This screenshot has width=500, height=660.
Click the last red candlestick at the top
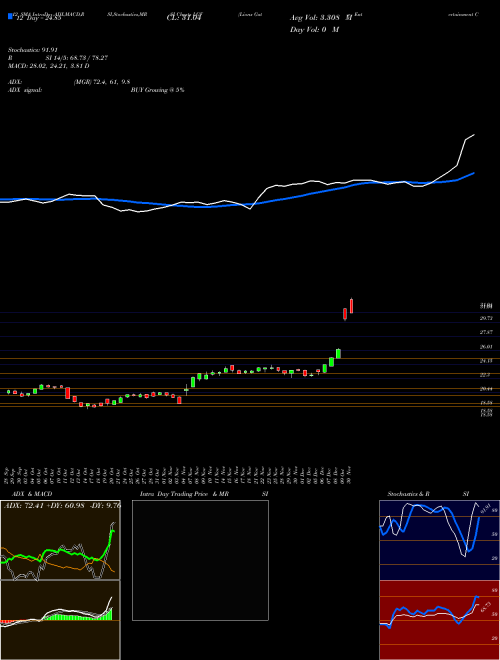351,306
